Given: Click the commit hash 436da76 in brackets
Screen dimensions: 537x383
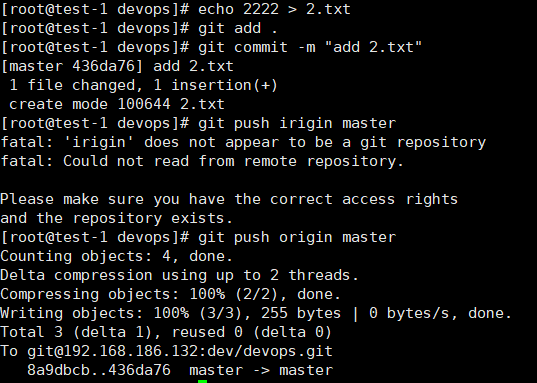Looking at the screenshot, I should [x=104, y=66].
